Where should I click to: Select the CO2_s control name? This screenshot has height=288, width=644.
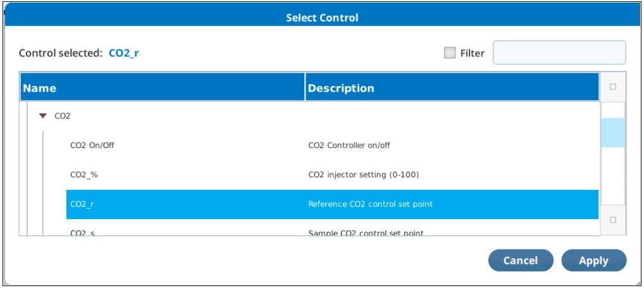coord(82,233)
